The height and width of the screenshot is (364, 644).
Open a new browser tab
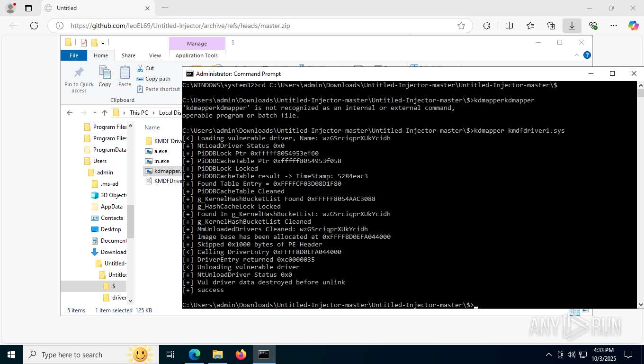(165, 8)
